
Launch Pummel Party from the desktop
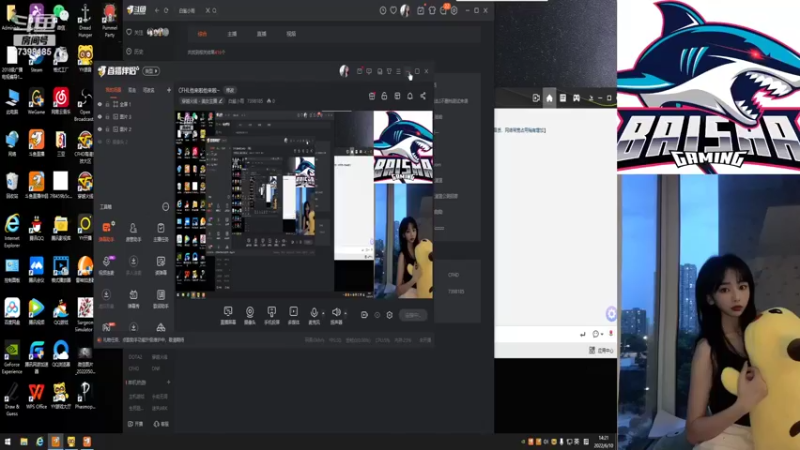coord(109,20)
